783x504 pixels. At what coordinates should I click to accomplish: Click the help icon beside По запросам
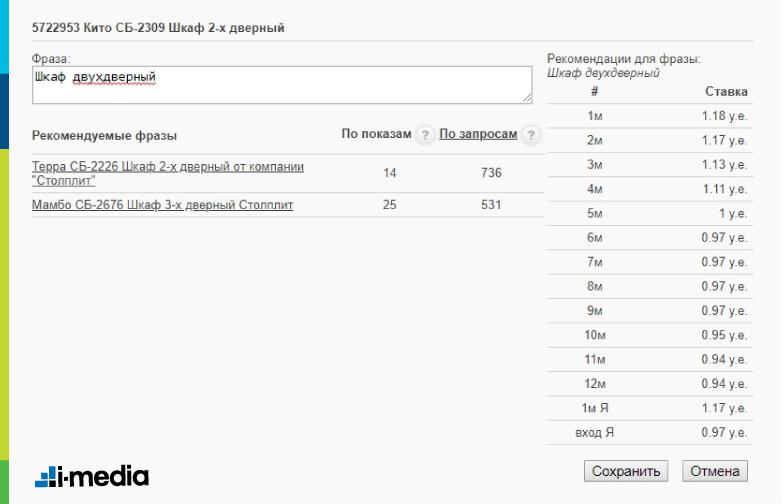pos(531,135)
